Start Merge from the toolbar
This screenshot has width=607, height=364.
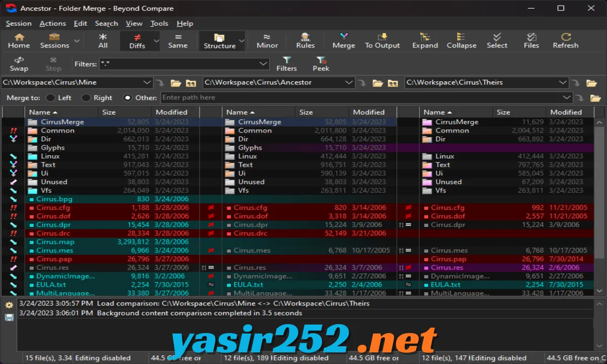[x=343, y=40]
